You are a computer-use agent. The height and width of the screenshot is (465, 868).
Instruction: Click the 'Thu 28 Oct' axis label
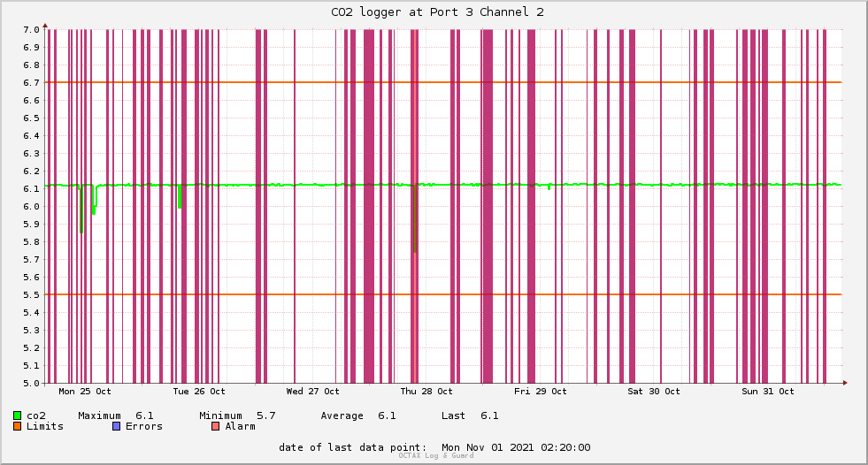point(426,392)
